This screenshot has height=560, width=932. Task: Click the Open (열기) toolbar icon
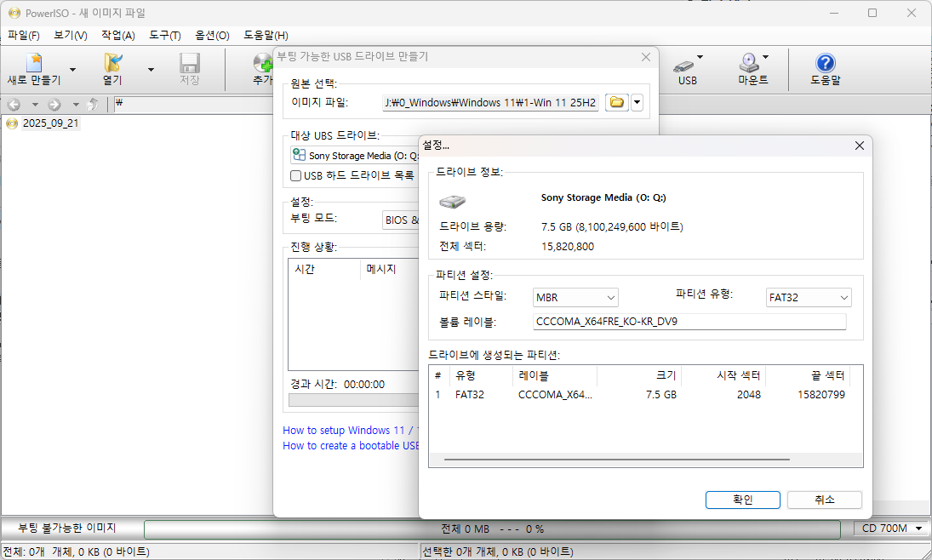click(112, 69)
